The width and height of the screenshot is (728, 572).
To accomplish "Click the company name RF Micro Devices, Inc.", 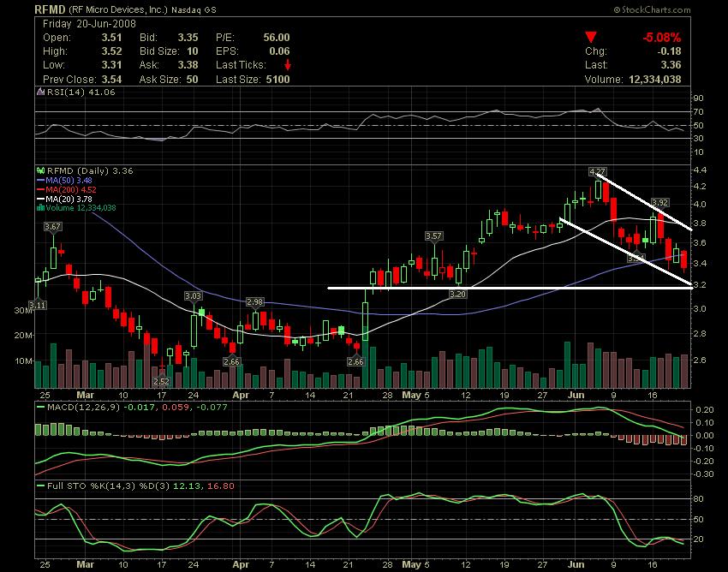I will point(118,9).
